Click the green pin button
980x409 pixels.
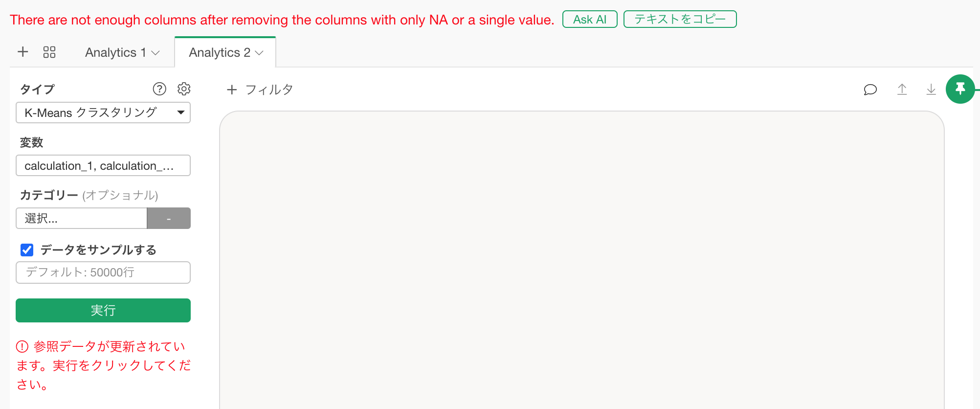pos(960,89)
